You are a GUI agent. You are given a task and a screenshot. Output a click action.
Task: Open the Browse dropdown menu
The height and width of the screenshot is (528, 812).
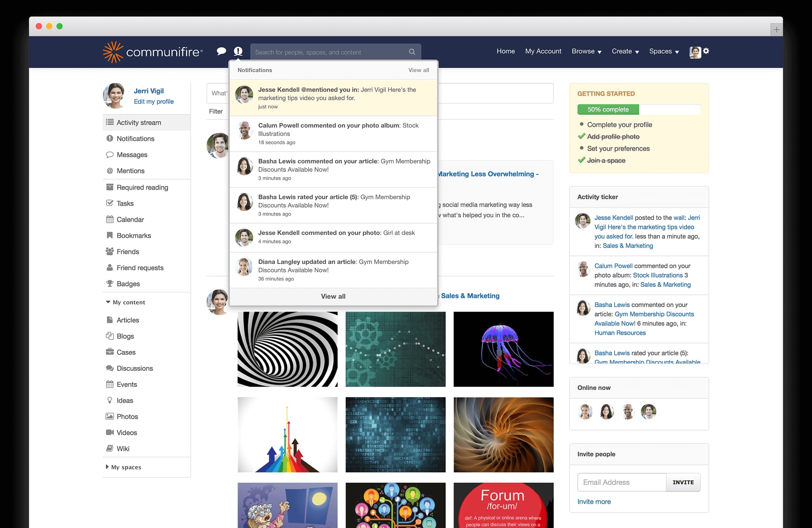pyautogui.click(x=586, y=51)
